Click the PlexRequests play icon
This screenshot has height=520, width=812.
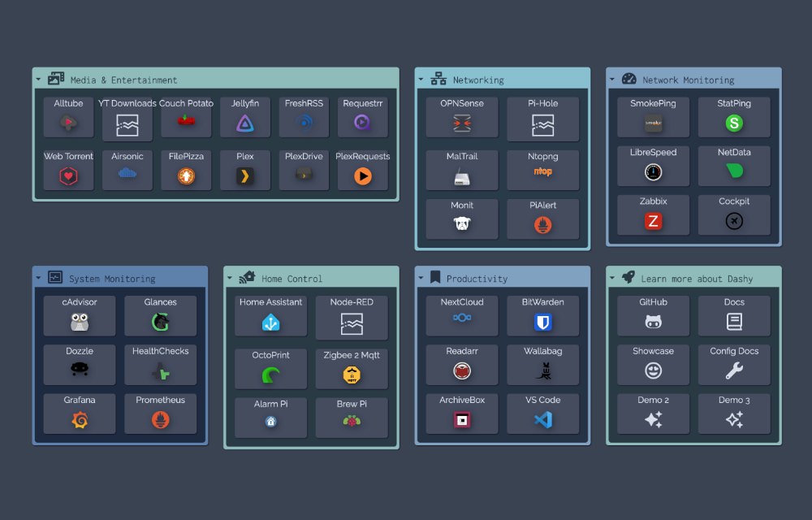point(362,176)
